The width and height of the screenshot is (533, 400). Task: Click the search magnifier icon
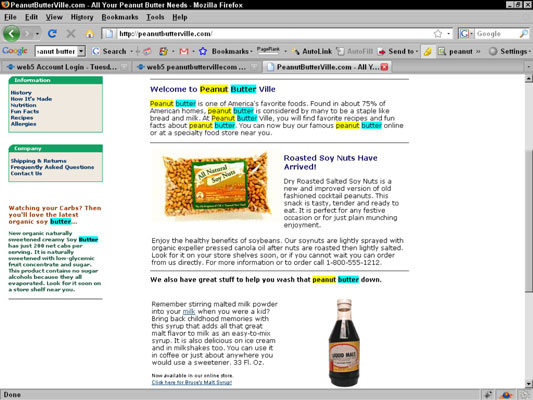click(x=524, y=34)
